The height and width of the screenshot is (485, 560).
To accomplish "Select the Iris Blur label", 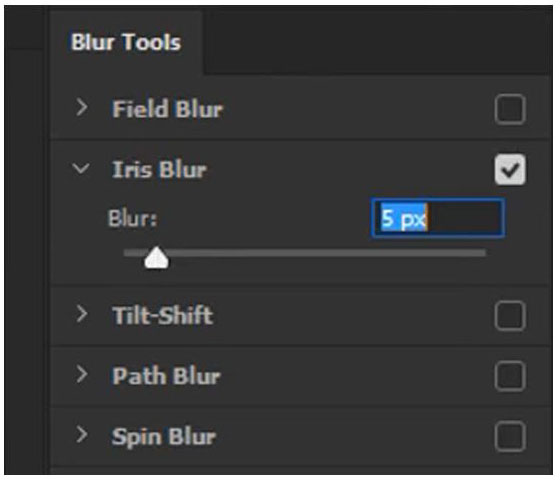I will (x=159, y=169).
